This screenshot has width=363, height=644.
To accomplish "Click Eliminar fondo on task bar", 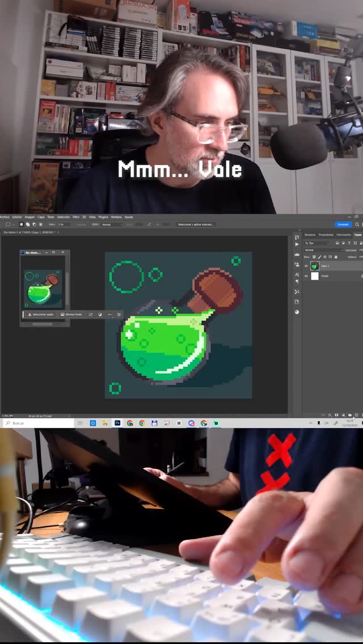I will tap(71, 315).
